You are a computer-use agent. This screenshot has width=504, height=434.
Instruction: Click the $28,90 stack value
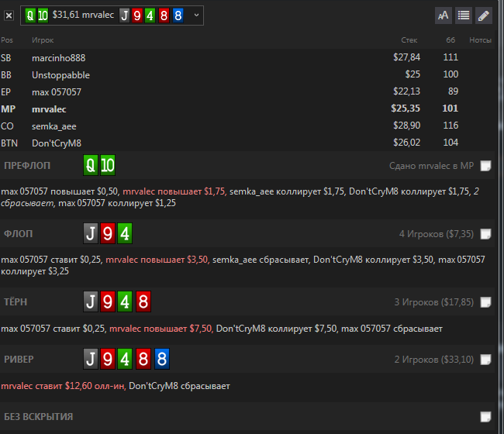pos(406,126)
